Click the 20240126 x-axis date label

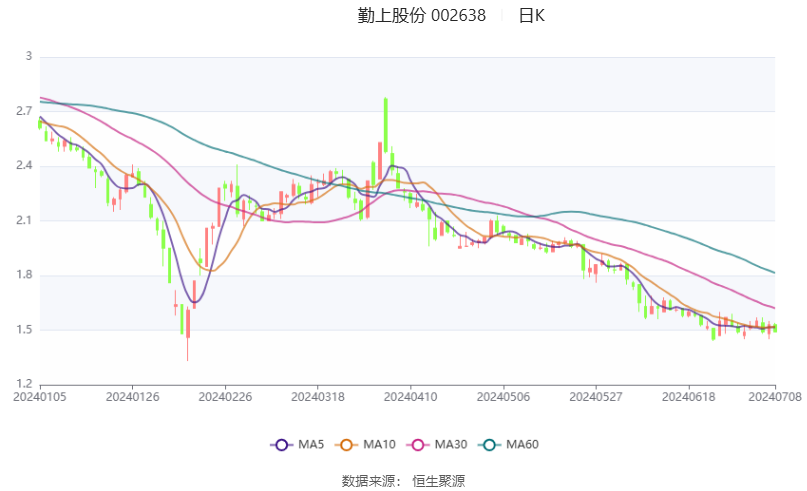coord(132,397)
